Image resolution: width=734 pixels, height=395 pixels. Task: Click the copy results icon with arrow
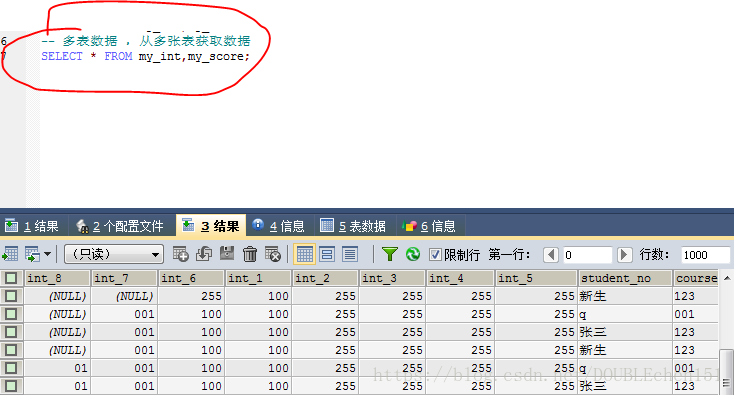tap(32, 255)
